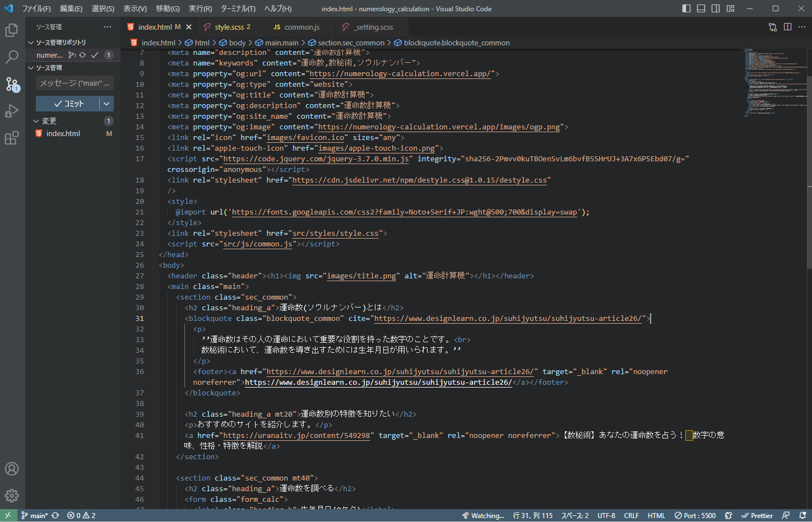
Task: Open the notifications bell
Action: coord(802,515)
